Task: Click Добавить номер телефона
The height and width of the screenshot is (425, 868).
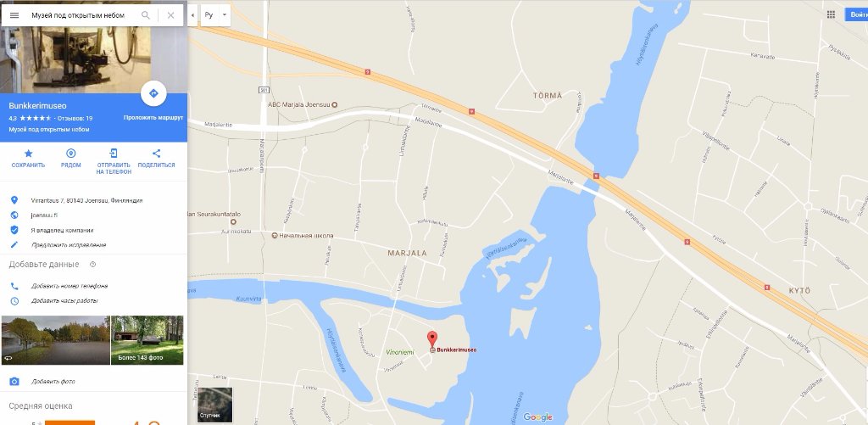Action: point(70,286)
